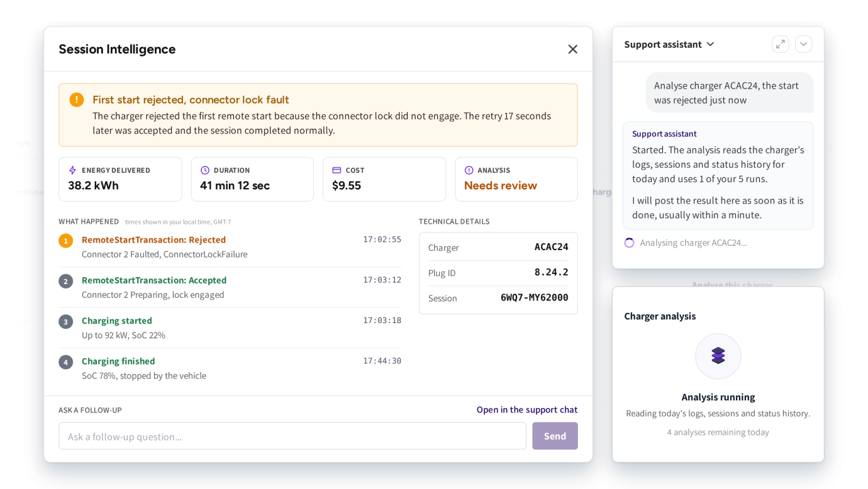
Task: Click step 4 badge for Charging finished
Action: [x=66, y=362]
